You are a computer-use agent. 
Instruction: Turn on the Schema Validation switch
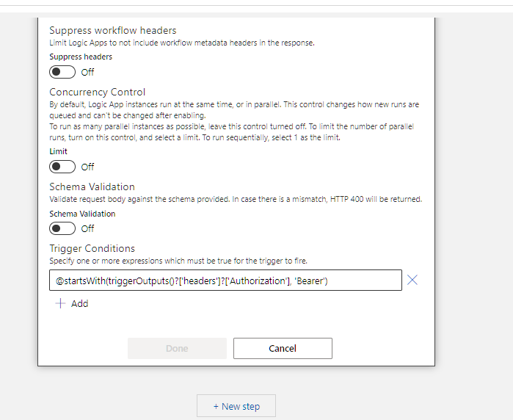62,228
